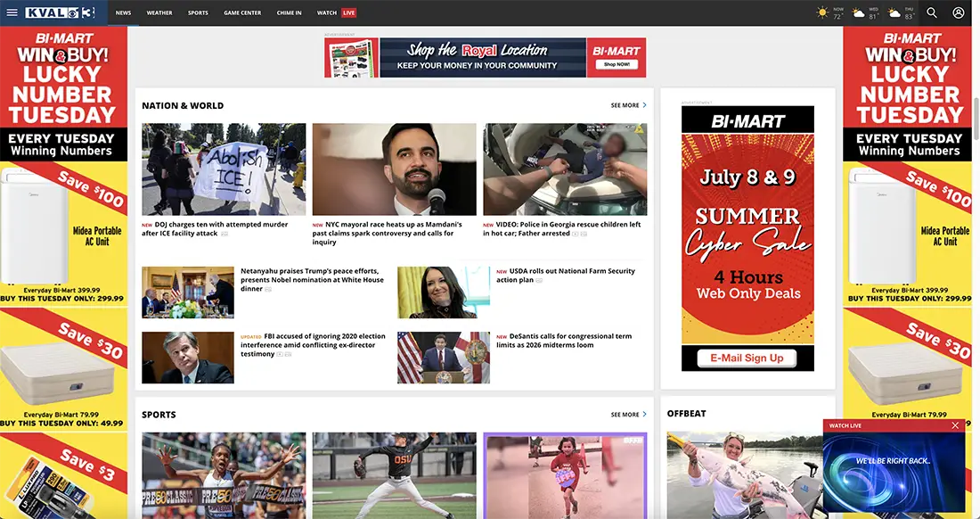Open the Game Center menu item
Viewport: 980px width, 519px height.
(242, 12)
